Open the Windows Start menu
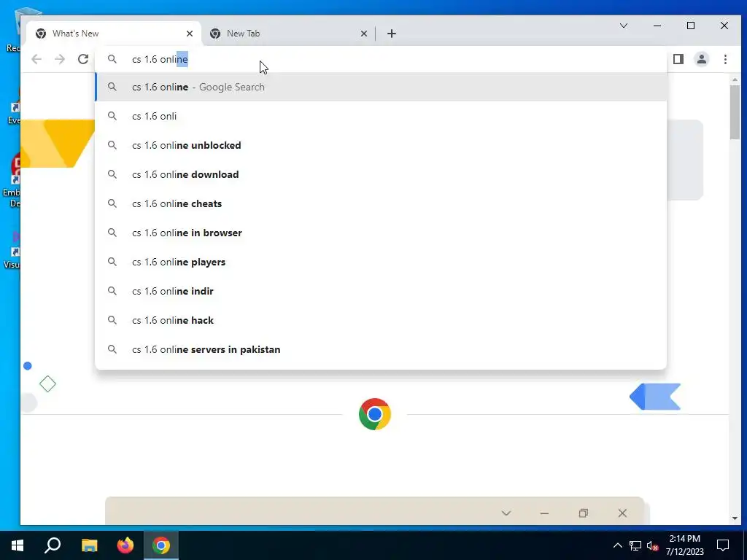Image resolution: width=747 pixels, height=560 pixels. 18,545
